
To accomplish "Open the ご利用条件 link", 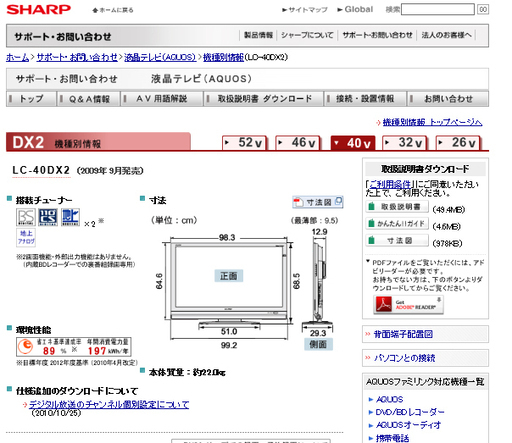I will pos(390,184).
